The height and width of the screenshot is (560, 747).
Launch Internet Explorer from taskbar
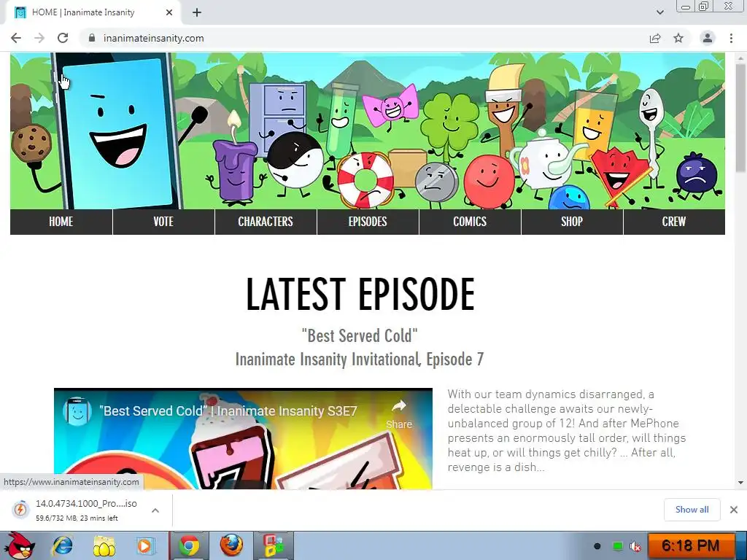point(63,546)
